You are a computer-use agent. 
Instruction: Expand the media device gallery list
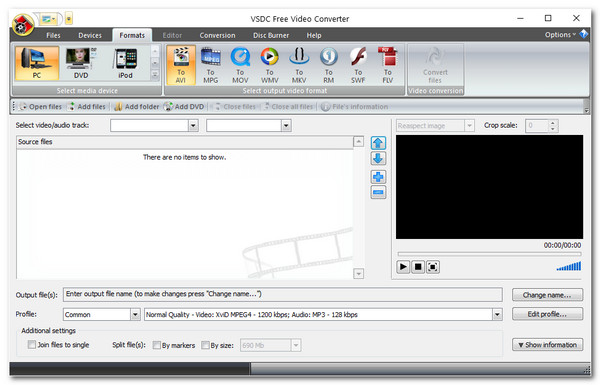155,75
